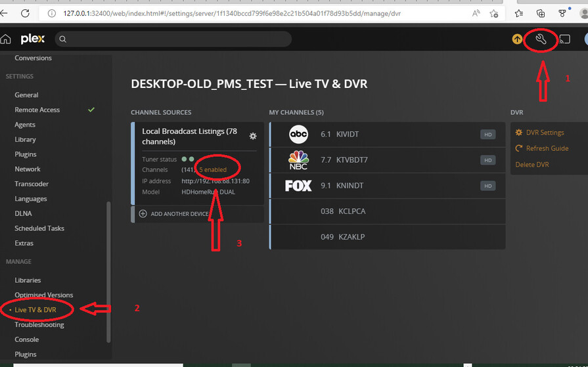Click the HD badge on KNINDT row
Screen dimensions: 588x367
pos(488,186)
